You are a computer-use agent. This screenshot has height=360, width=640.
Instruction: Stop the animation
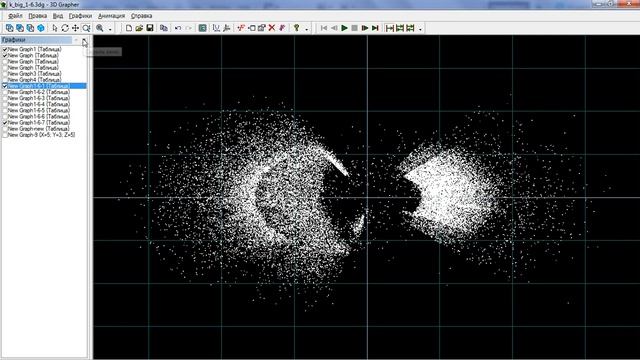click(x=355, y=28)
